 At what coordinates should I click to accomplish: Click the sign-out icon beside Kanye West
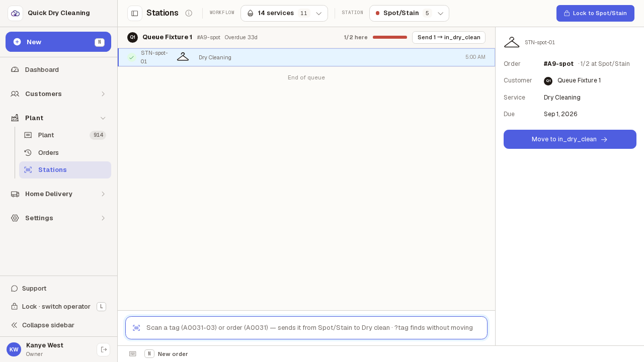pos(104,349)
